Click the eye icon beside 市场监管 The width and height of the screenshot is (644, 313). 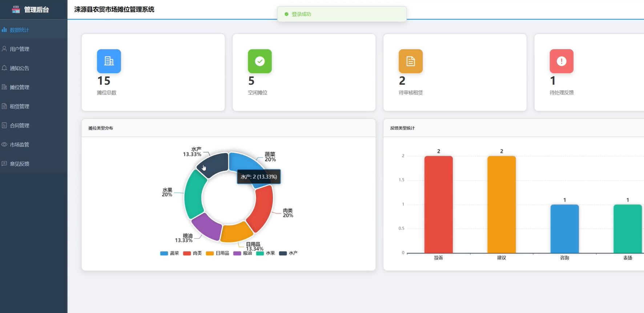click(4, 144)
